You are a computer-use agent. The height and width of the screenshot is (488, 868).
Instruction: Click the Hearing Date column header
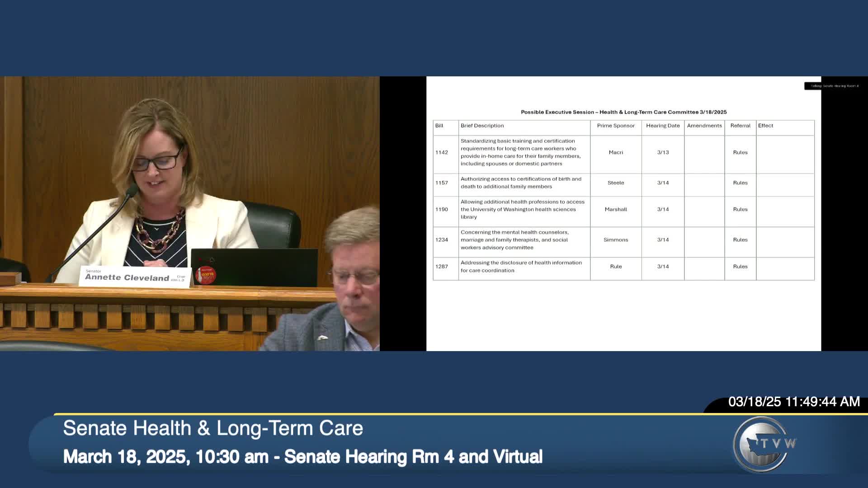click(x=663, y=126)
